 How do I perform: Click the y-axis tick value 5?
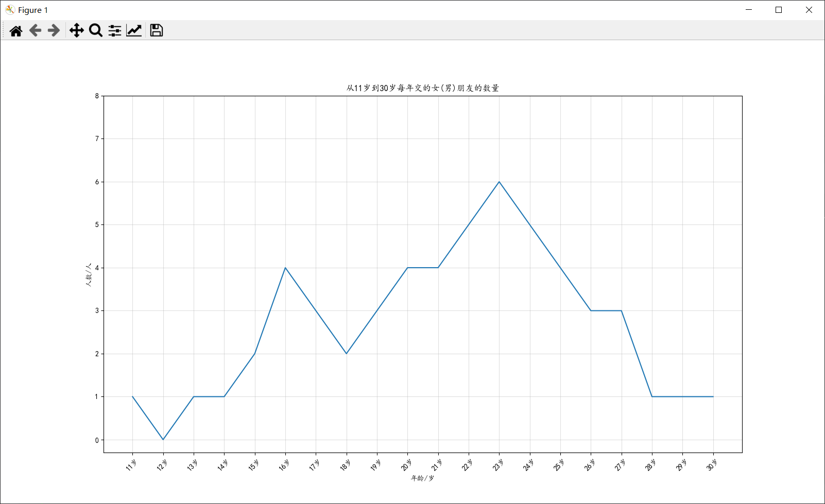[x=97, y=225]
